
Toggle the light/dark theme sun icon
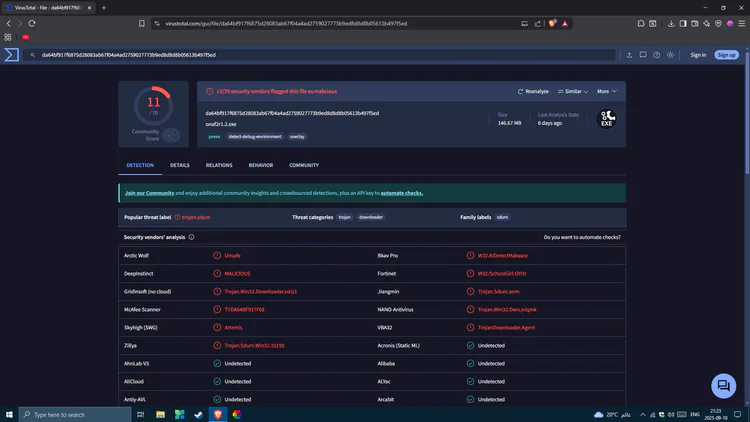671,55
